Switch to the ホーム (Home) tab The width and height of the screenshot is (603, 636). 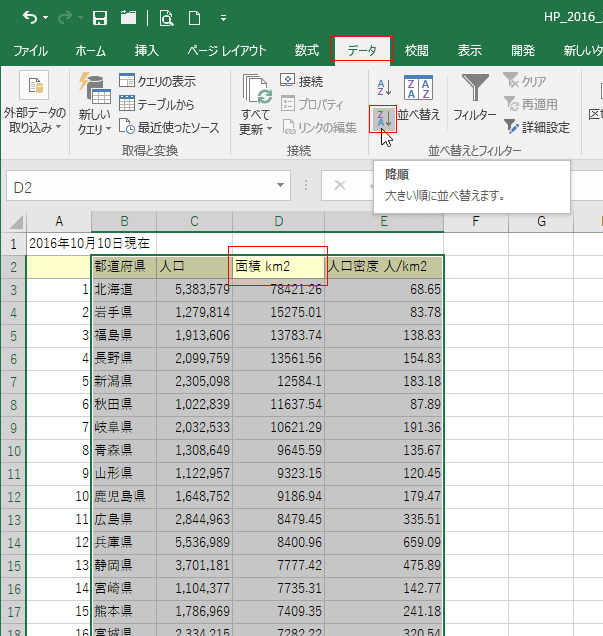point(91,50)
